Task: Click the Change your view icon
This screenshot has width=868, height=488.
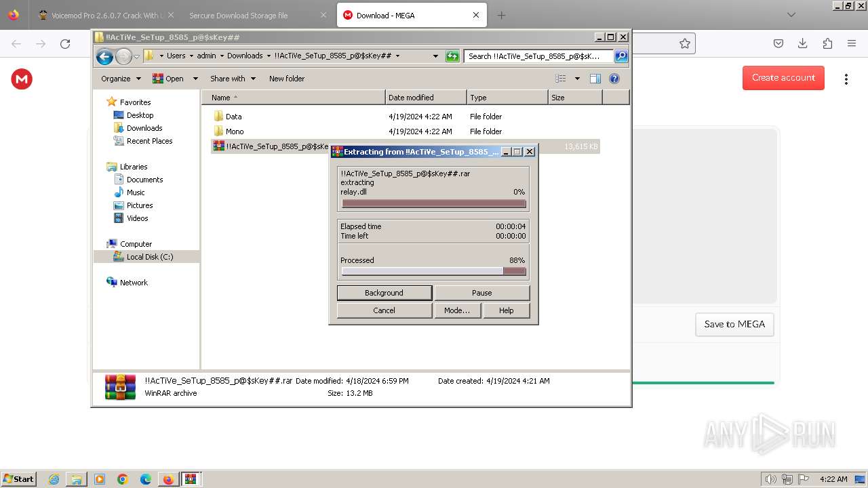Action: pyautogui.click(x=561, y=79)
